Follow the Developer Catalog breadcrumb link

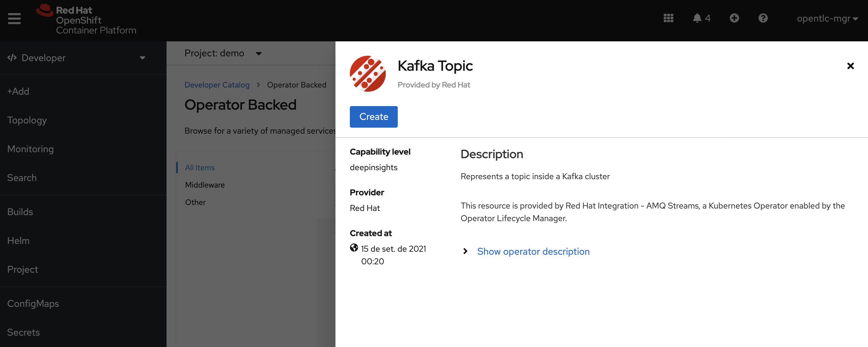click(x=217, y=85)
